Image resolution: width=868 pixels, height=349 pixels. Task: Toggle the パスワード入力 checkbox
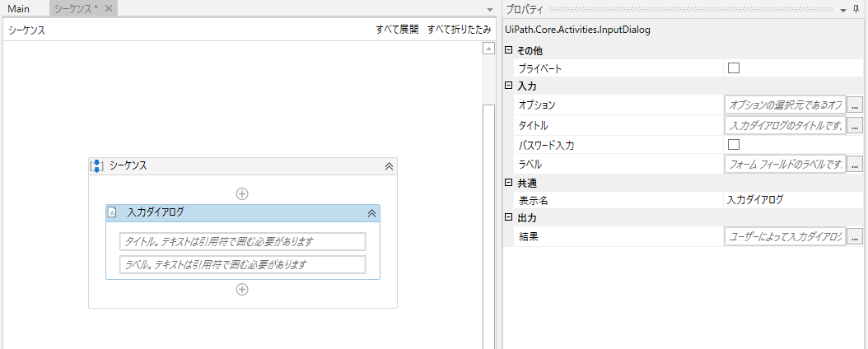coord(734,144)
